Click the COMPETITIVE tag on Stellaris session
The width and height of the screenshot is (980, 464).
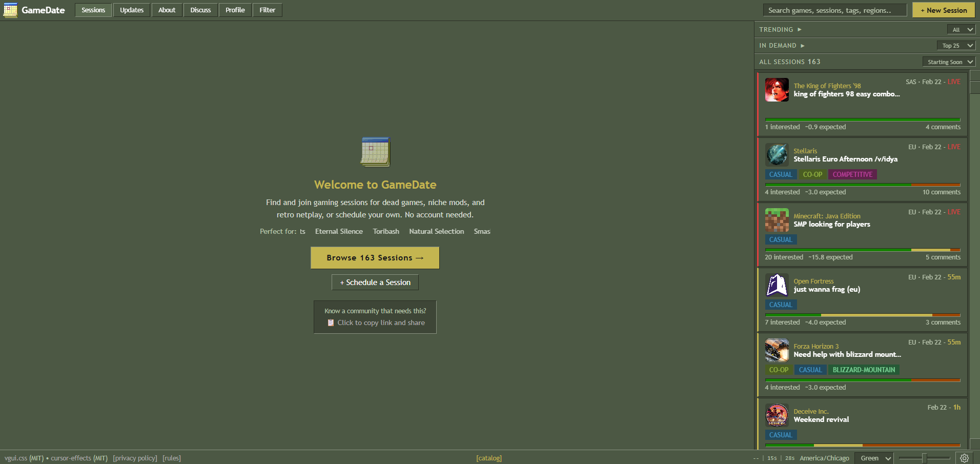point(852,175)
